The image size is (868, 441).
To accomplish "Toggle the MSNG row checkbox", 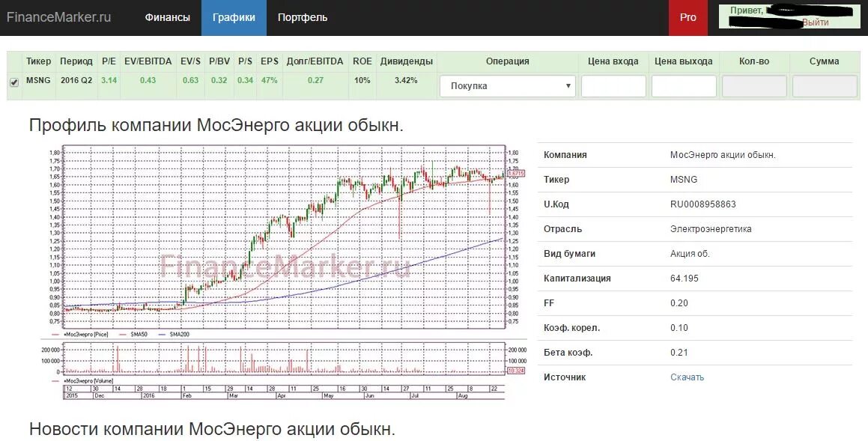I will tap(14, 82).
